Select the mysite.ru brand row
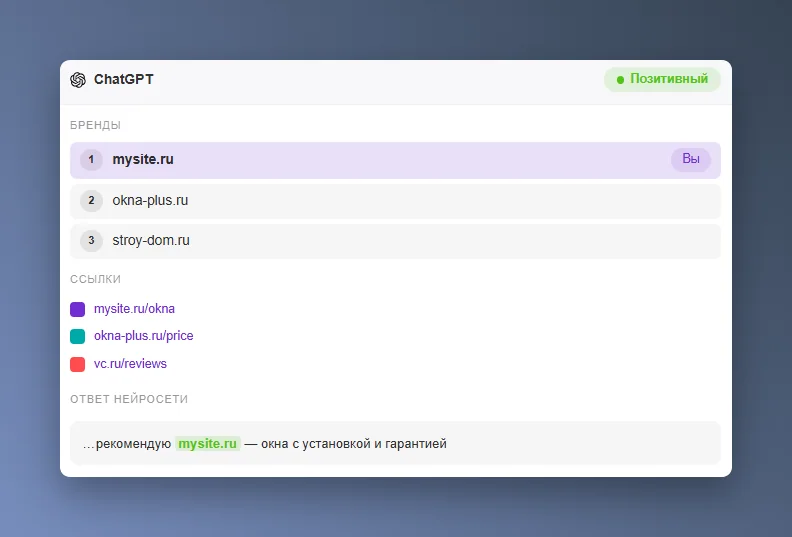 click(395, 160)
